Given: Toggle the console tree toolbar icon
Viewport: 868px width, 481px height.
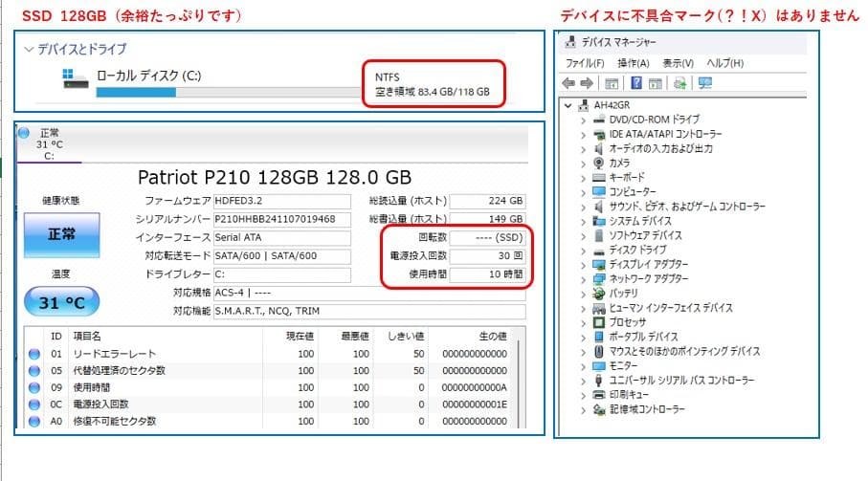Looking at the screenshot, I should pyautogui.click(x=612, y=83).
